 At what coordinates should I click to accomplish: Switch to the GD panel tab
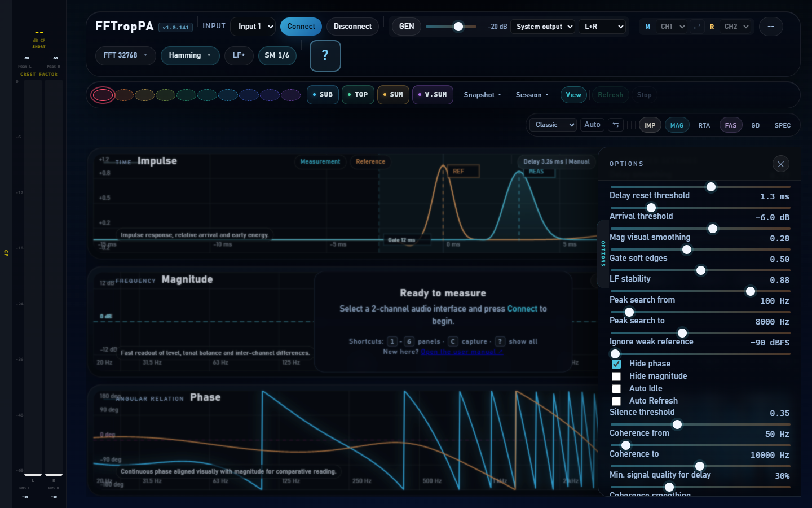pyautogui.click(x=756, y=125)
